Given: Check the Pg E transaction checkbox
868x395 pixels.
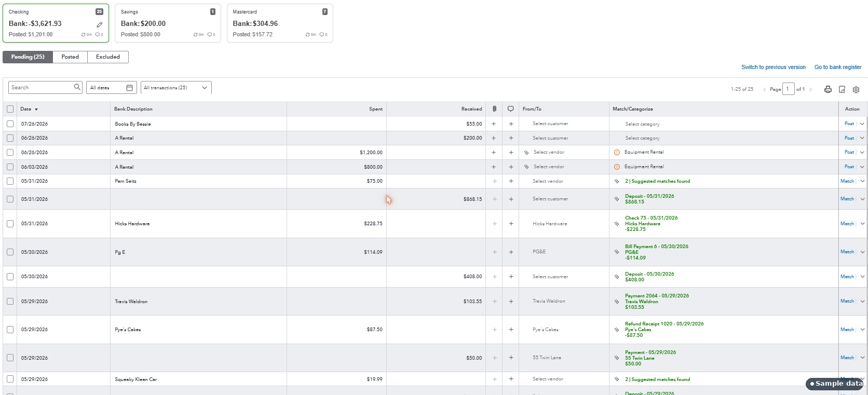Looking at the screenshot, I should (x=10, y=252).
